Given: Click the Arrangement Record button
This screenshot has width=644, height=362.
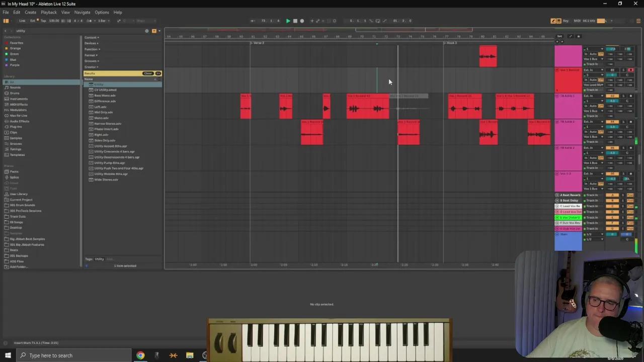Looking at the screenshot, I should coord(302,21).
